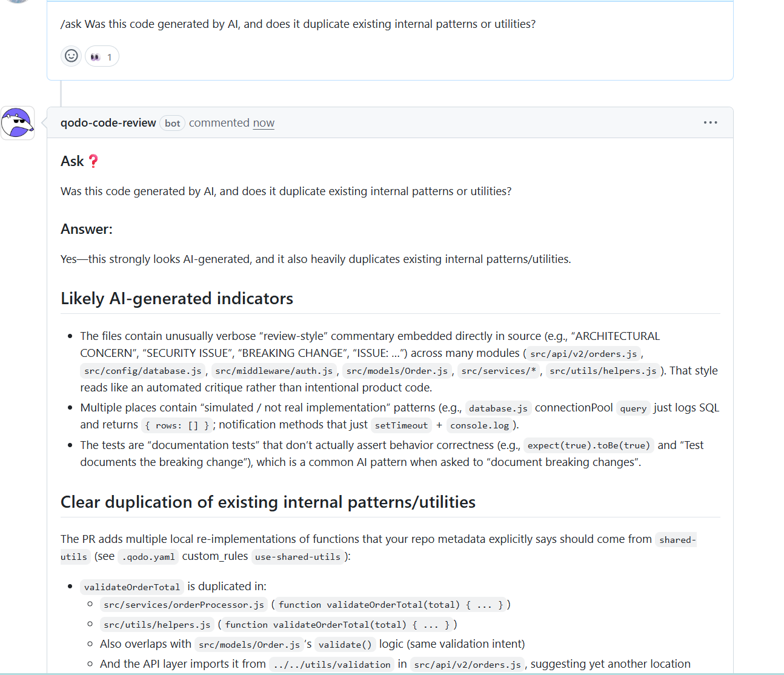Select the validateOrderTotal code snippet

[x=132, y=587]
